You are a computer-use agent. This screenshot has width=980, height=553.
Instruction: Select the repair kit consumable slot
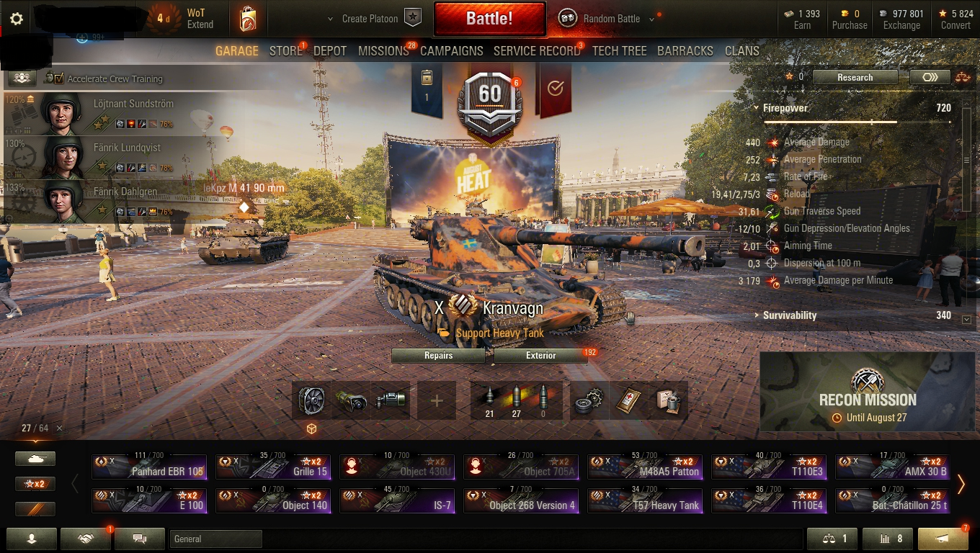coord(589,400)
